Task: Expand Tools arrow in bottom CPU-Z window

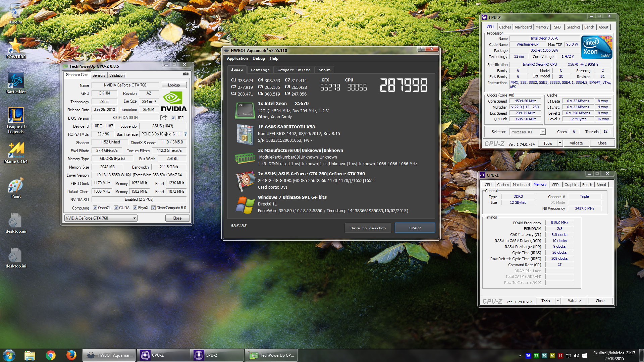Action: [x=558, y=301]
